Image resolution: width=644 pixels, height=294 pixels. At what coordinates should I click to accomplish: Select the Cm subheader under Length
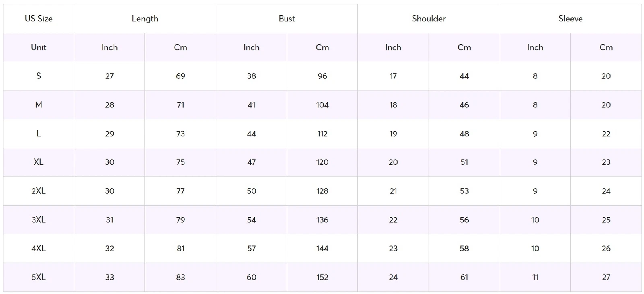180,47
